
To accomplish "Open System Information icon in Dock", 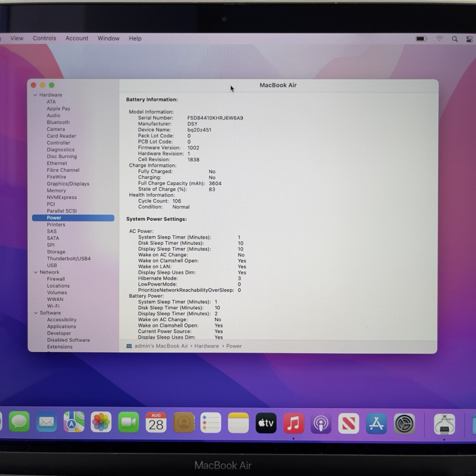I will tap(444, 424).
